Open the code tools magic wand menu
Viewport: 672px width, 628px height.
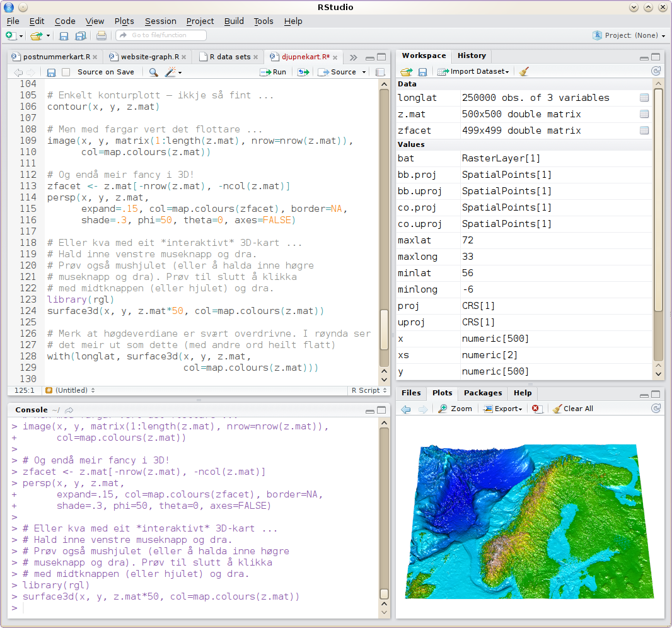[x=173, y=72]
